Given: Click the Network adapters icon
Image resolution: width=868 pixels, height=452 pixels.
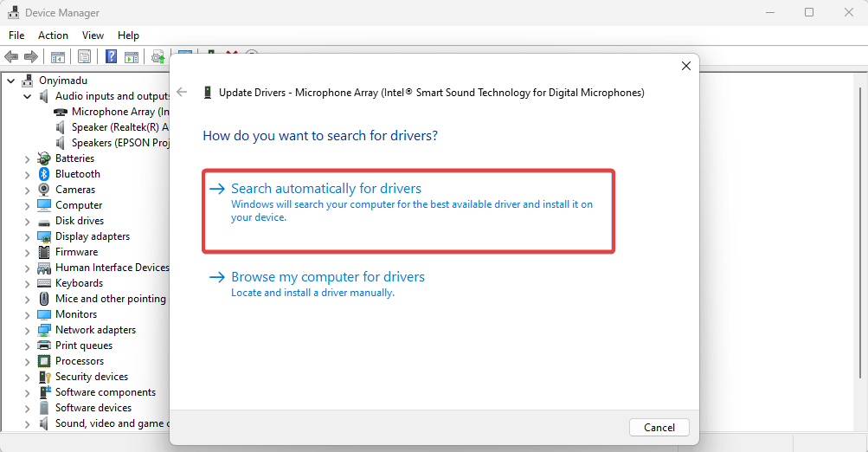Looking at the screenshot, I should coord(44,330).
